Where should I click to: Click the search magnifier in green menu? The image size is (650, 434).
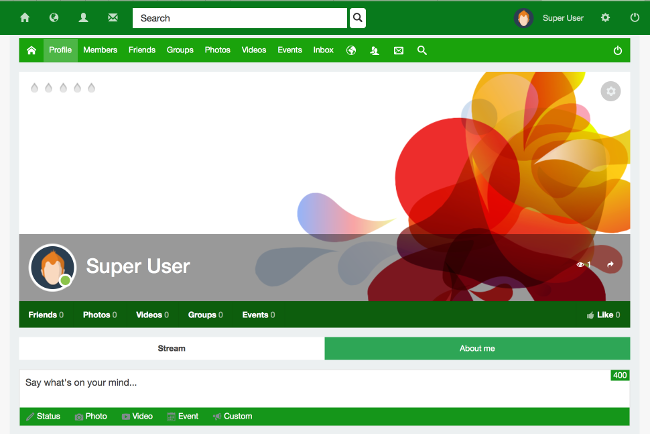click(422, 51)
